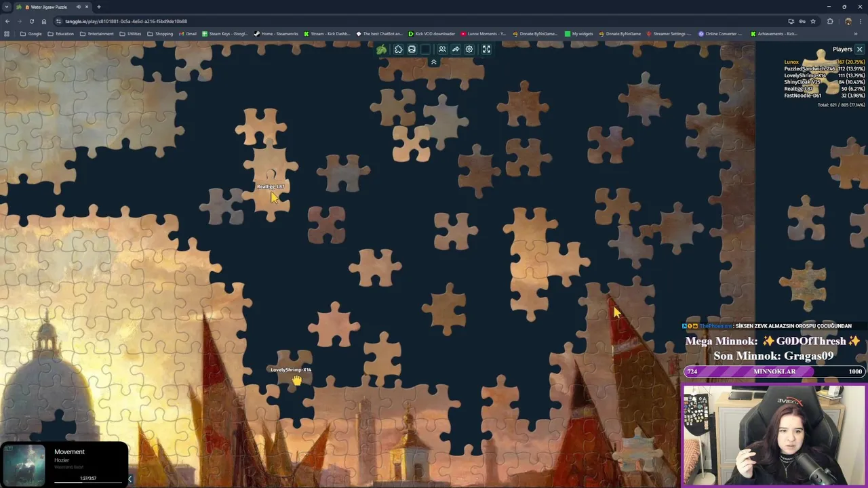Image resolution: width=868 pixels, height=488 pixels.
Task: Open the puzzle settings gear icon
Action: pyautogui.click(x=469, y=49)
